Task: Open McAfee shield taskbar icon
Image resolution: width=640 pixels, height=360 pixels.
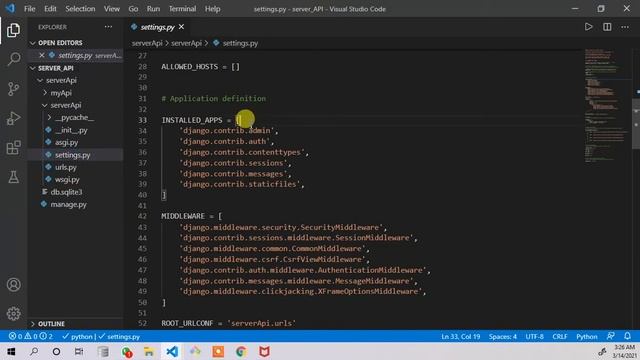Action: pos(264,351)
